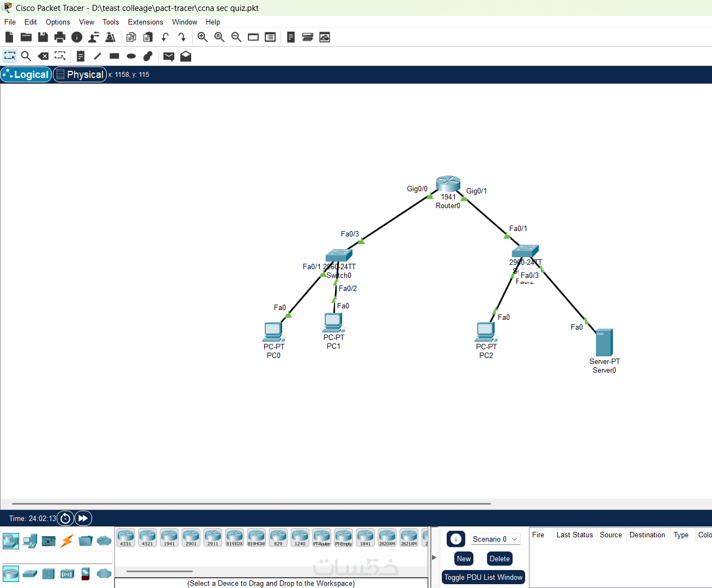Save the network with the floppy icon
Viewport: 712px width, 588px height.
click(43, 37)
